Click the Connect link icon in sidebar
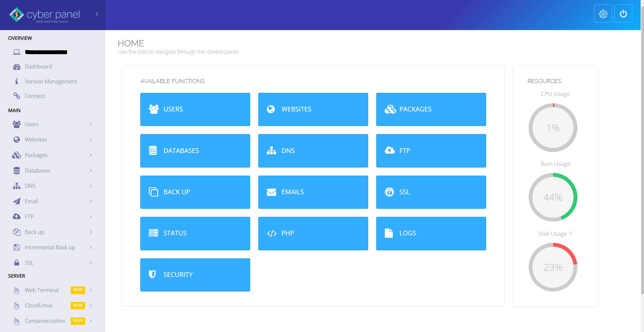 [17, 96]
